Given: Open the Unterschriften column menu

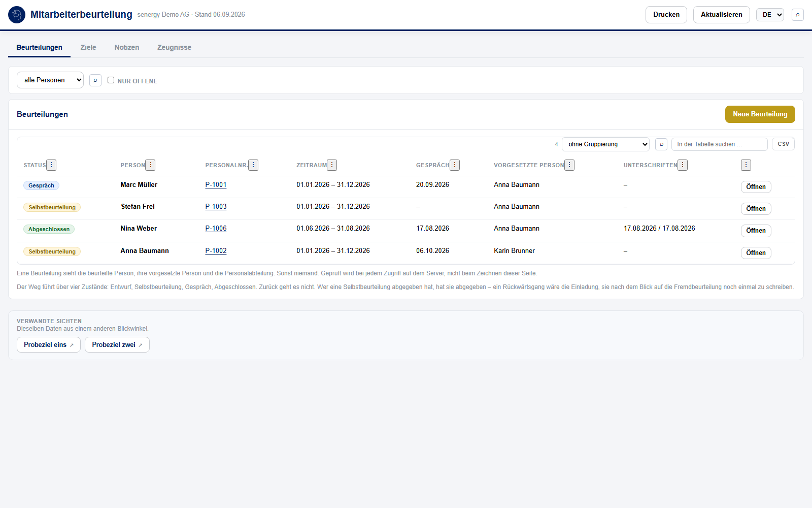Looking at the screenshot, I should 683,165.
